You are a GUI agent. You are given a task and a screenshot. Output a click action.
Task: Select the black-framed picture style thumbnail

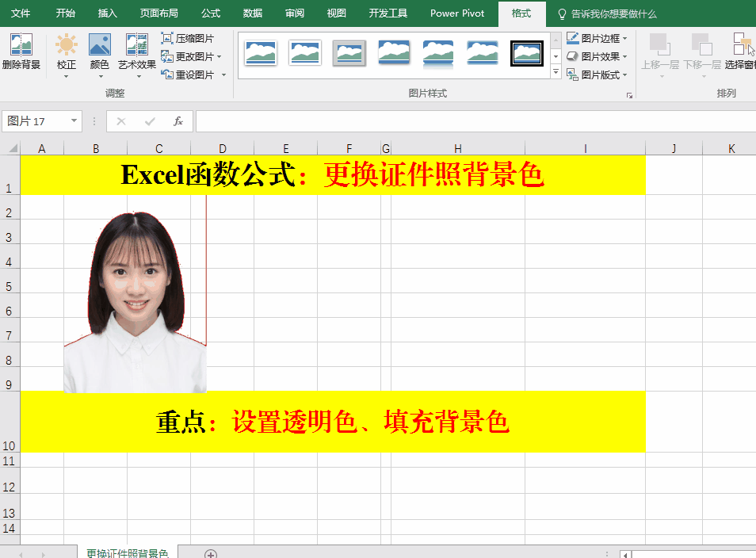[x=527, y=53]
